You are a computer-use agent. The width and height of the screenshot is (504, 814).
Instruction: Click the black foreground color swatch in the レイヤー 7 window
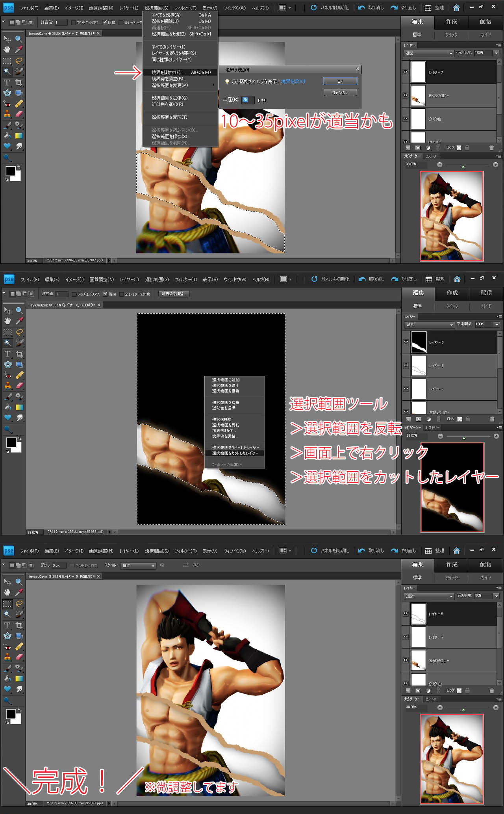(x=11, y=171)
